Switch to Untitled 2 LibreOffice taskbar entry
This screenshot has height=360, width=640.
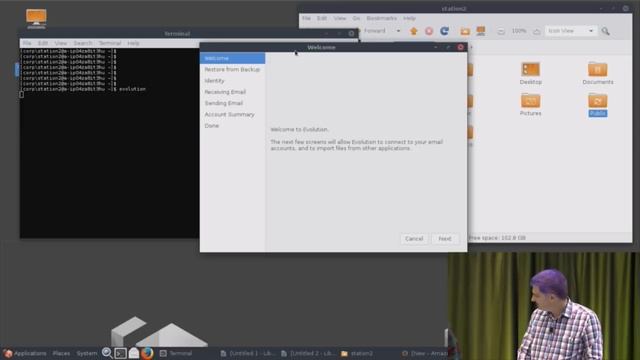[309, 353]
